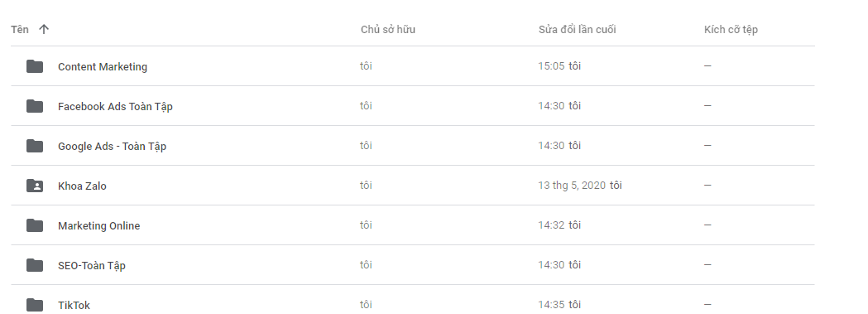Click the Chủ sở hữu column header
This screenshot has width=868, height=314.
tap(387, 30)
